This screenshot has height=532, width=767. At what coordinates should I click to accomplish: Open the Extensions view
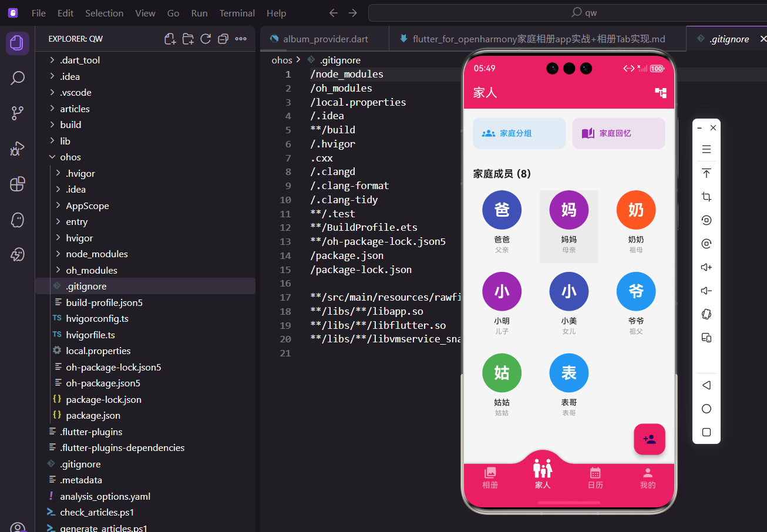18,184
